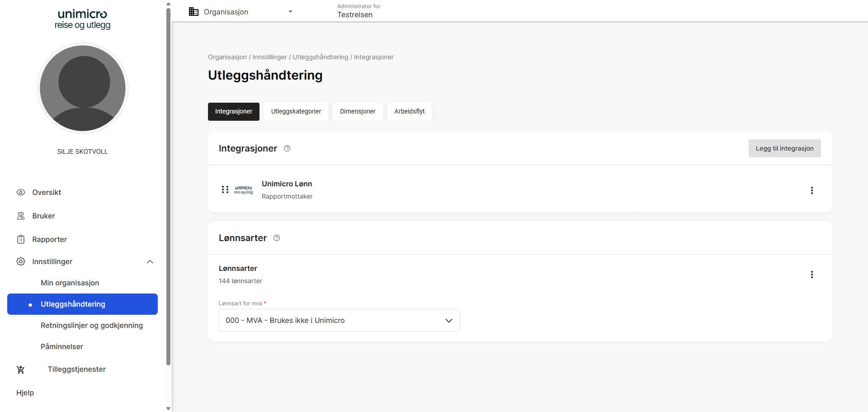Collapse the Innstillinger menu chevron

tap(150, 261)
